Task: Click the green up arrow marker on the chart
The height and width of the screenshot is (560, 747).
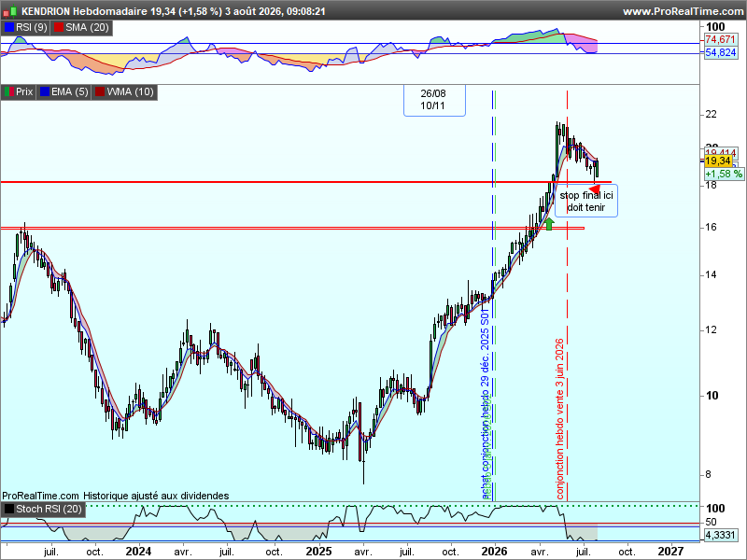Action: tap(549, 224)
